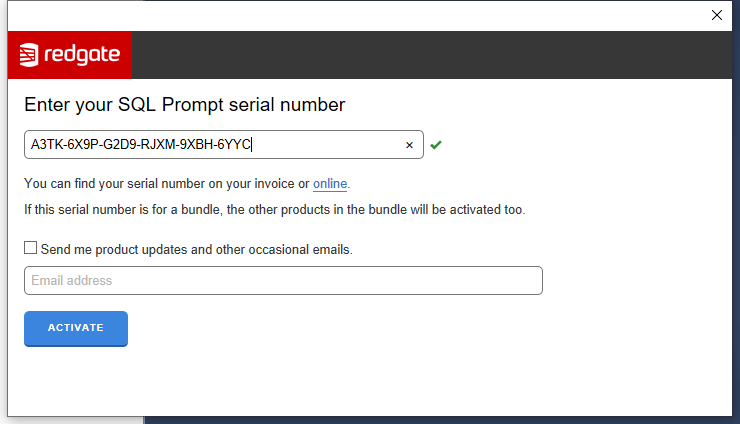Click the Redgate logo icon
Screen dimensions: 740x424
pos(29,55)
